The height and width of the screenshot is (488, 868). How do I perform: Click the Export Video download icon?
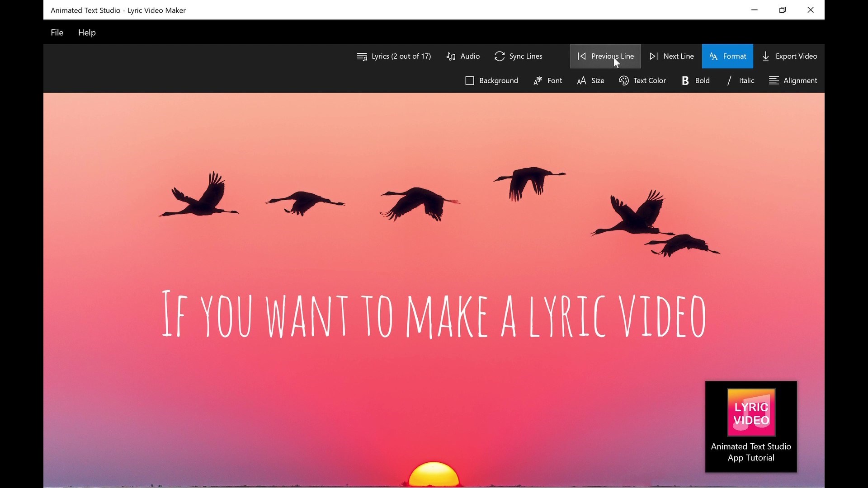point(766,56)
